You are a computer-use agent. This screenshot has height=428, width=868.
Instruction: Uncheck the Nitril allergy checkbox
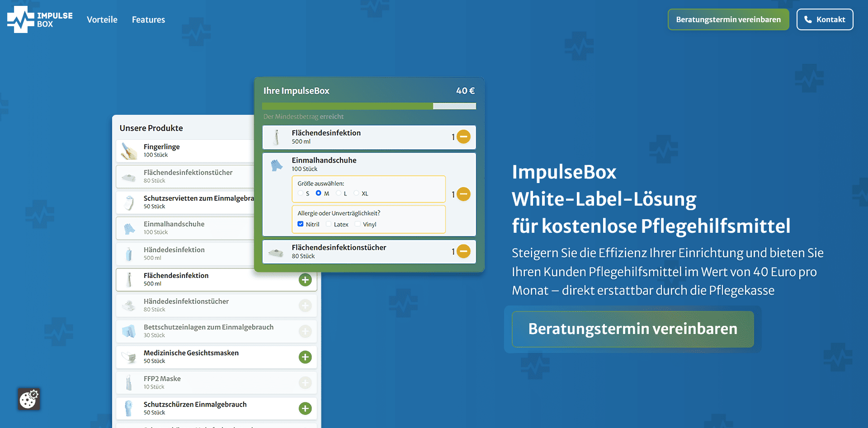coord(301,224)
